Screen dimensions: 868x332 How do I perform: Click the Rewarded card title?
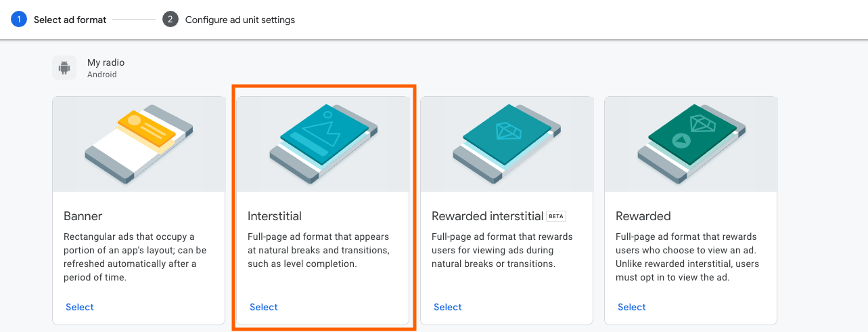[x=643, y=216]
